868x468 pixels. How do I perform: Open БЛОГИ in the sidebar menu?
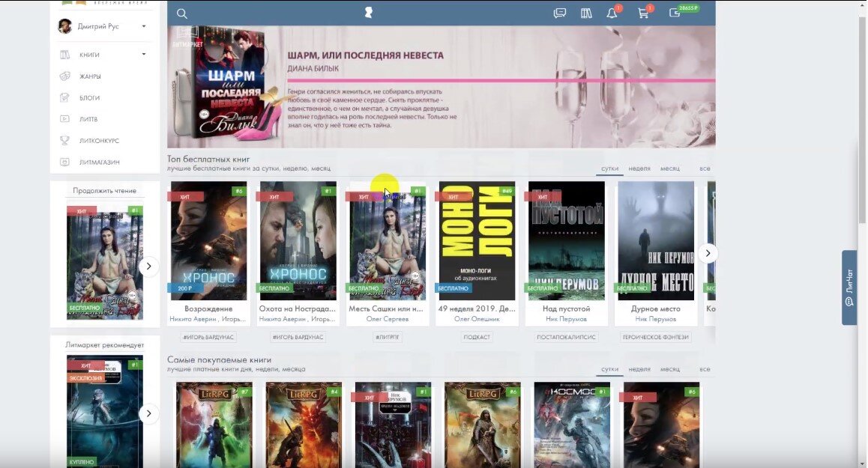[90, 98]
